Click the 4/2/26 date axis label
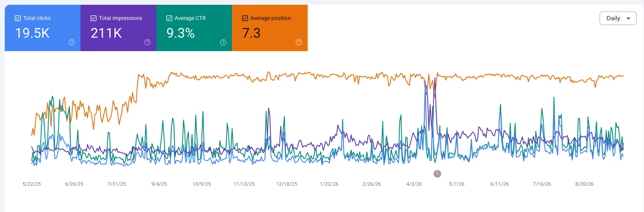Image resolution: width=644 pixels, height=212 pixels. [x=414, y=184]
